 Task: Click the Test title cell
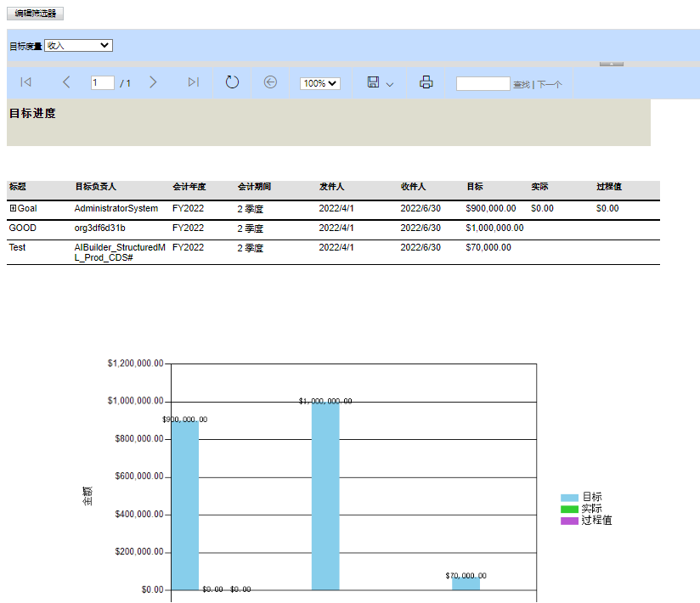tap(17, 248)
